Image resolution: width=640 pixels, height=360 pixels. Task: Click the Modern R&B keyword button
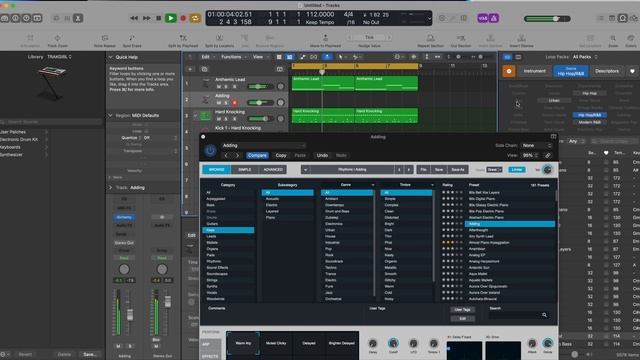(x=589, y=122)
